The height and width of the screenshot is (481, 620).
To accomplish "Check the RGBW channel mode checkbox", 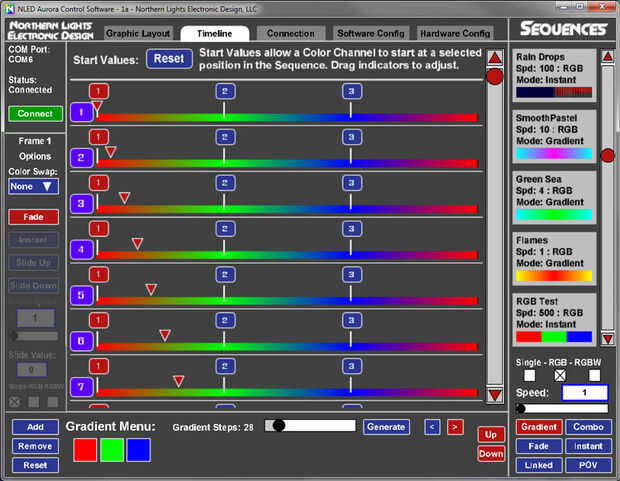I will pos(594,375).
